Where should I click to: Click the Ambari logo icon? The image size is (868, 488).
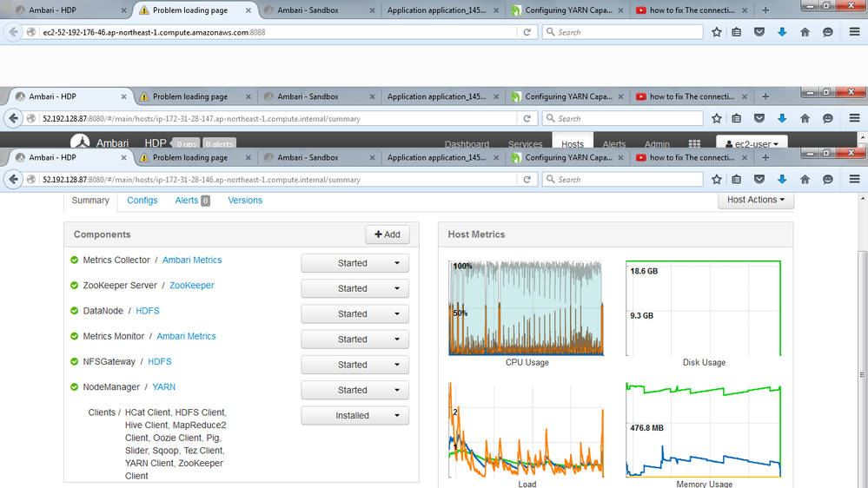tap(80, 142)
